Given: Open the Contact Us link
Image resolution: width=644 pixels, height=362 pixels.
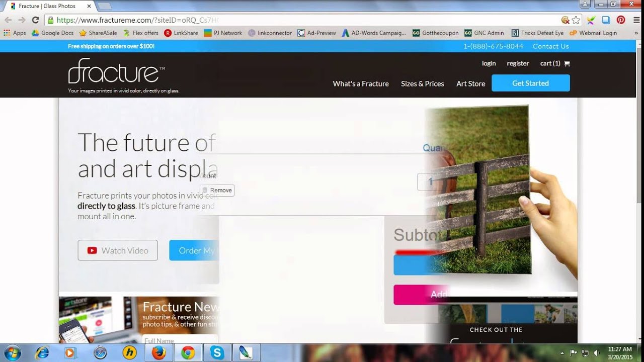Looking at the screenshot, I should click(x=550, y=46).
